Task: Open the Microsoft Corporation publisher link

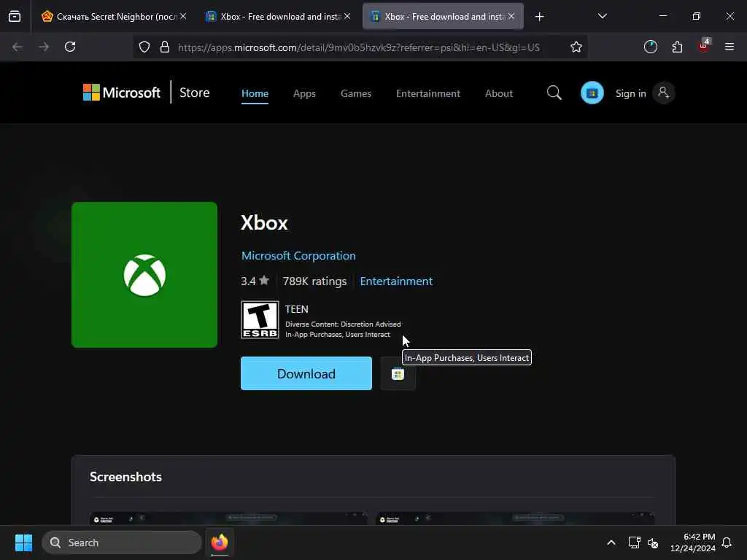Action: (x=298, y=256)
